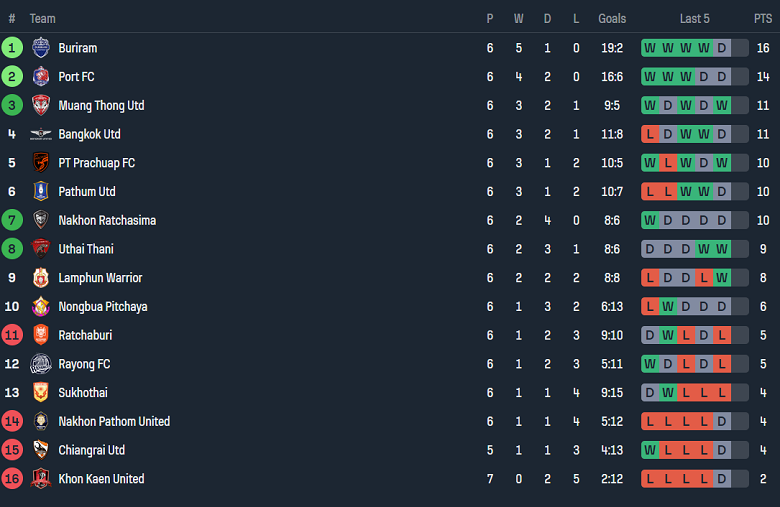Click the Chiangrai Utd team crest
The image size is (780, 507).
tap(40, 450)
